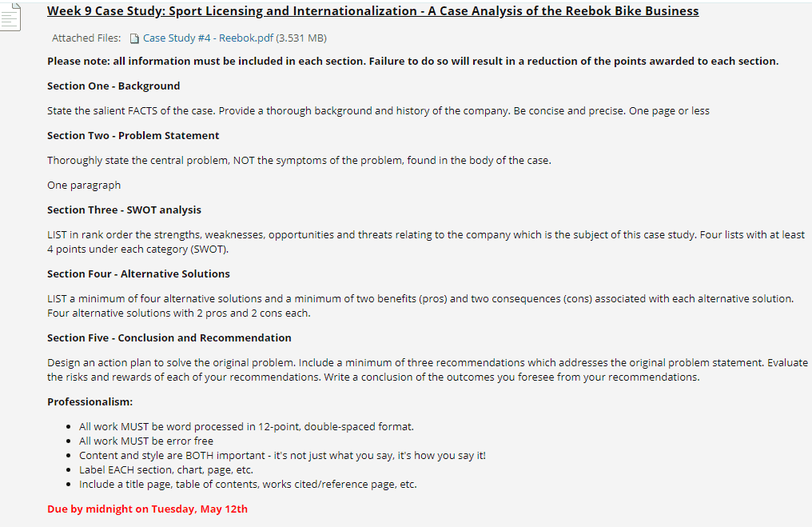This screenshot has width=812, height=527.
Task: Click the "Section Four - Alternative Solutions" heading
Action: tap(138, 273)
